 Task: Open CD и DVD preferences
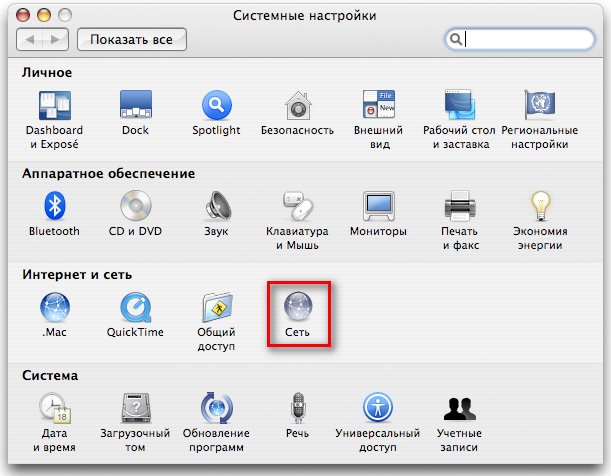coord(135,206)
